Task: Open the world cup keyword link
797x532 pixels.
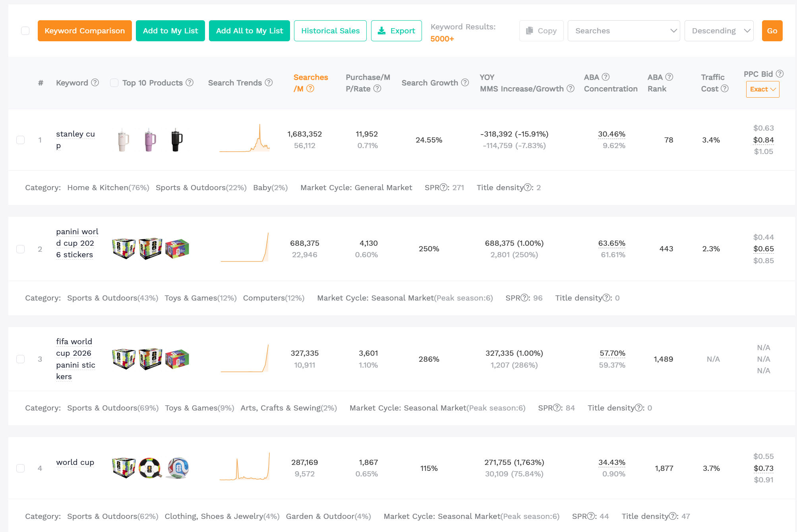Action: pos(75,462)
